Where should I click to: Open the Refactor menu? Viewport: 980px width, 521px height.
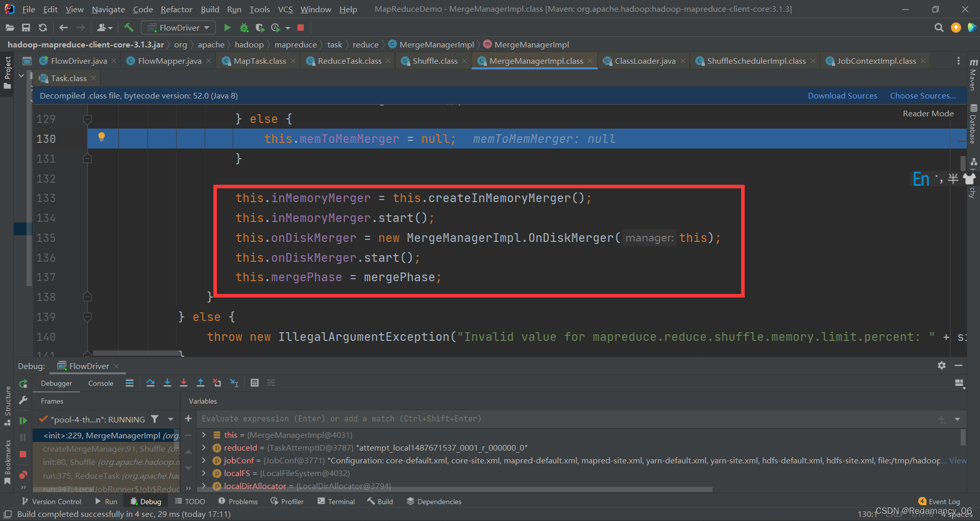[x=176, y=9]
